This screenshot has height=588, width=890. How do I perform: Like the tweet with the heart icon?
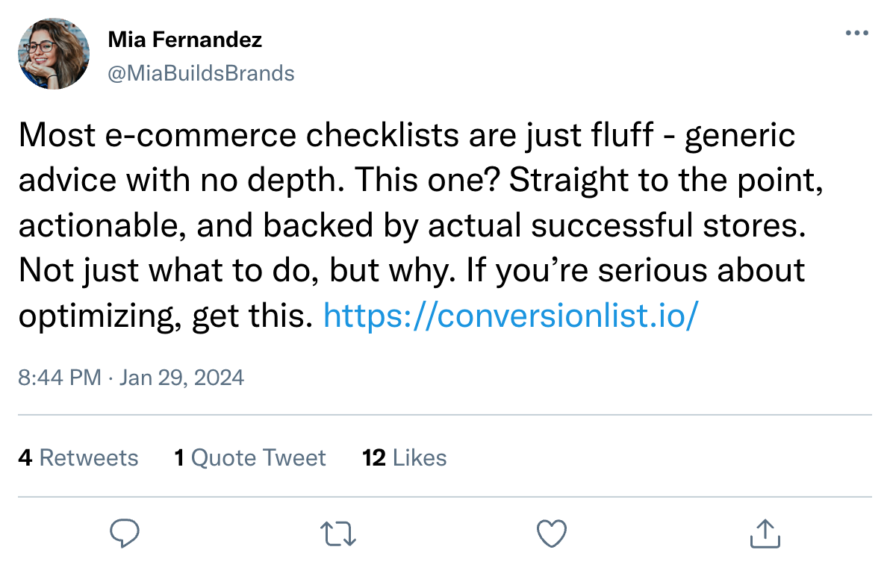tap(552, 534)
